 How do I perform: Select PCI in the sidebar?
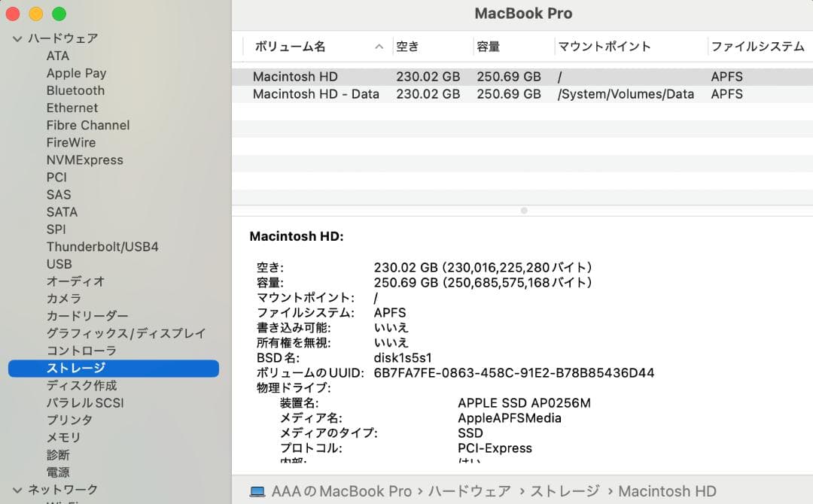coord(56,177)
